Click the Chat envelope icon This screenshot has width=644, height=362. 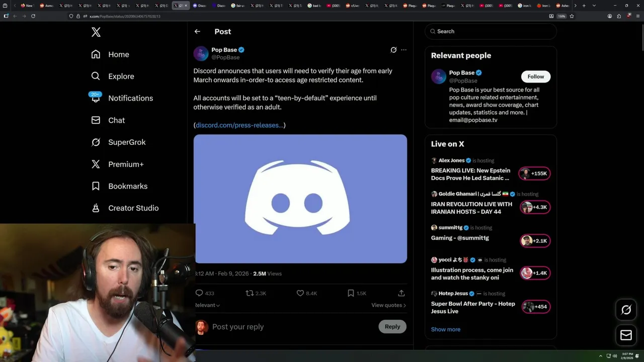96,120
